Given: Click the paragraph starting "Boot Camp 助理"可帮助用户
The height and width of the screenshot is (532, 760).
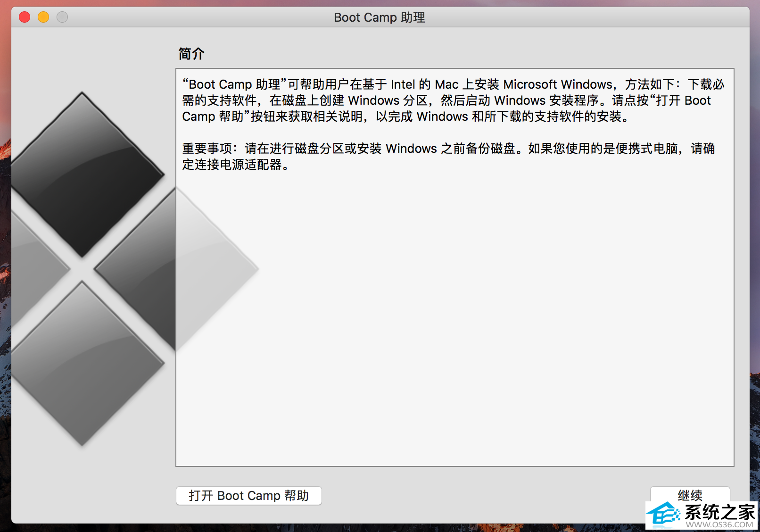Looking at the screenshot, I should click(453, 100).
